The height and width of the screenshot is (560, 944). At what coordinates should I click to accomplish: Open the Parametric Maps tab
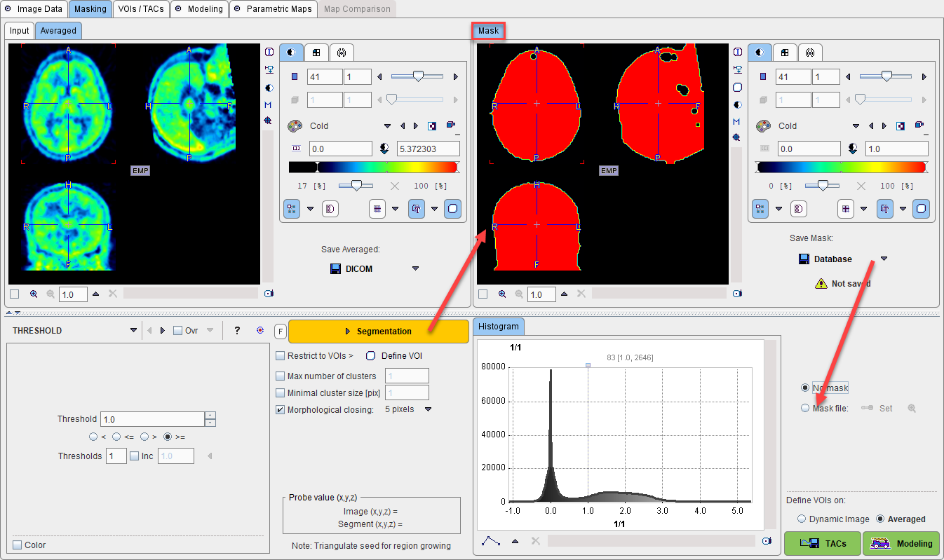[x=273, y=9]
